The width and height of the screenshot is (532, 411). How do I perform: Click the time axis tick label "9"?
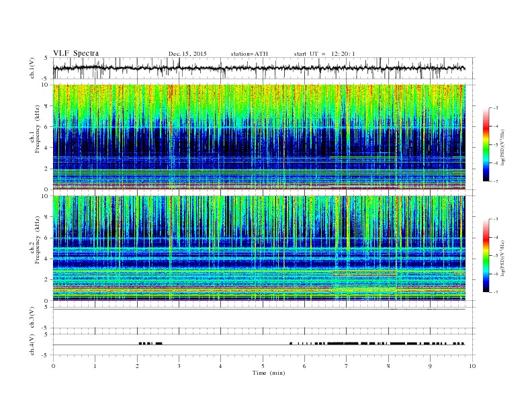(x=430, y=366)
